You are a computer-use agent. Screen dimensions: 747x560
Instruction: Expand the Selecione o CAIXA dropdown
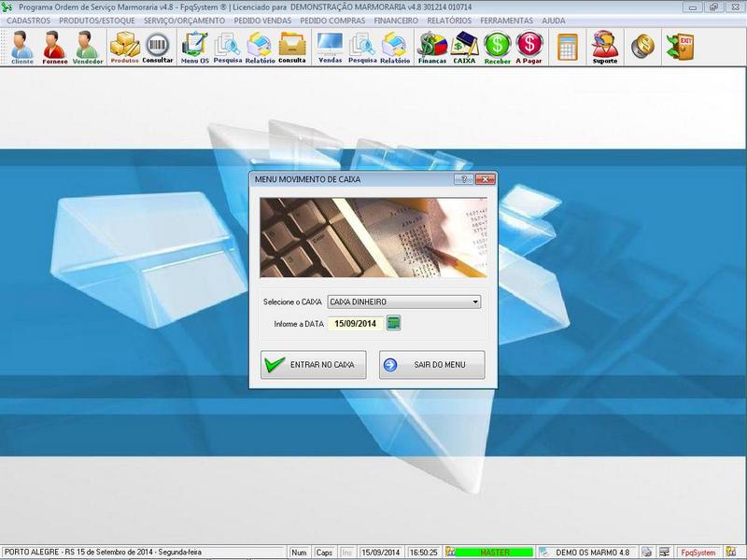[475, 302]
